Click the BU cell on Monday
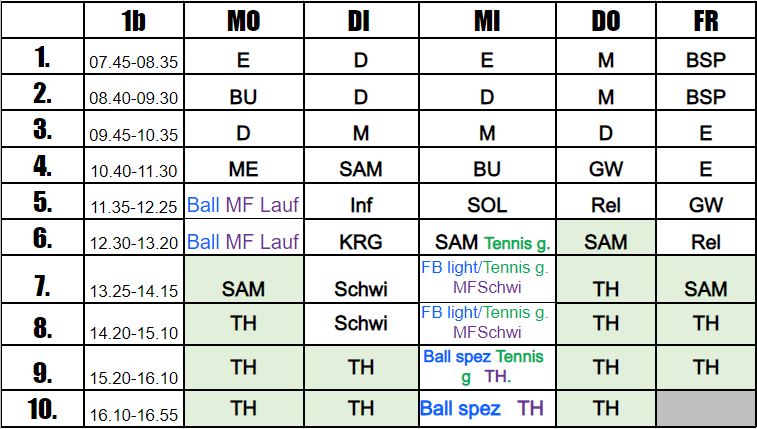 tap(244, 92)
